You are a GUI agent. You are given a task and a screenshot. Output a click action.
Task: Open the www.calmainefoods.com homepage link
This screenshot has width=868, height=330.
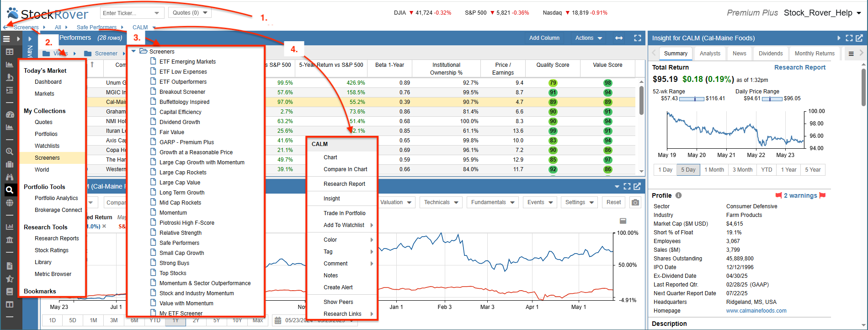click(756, 311)
